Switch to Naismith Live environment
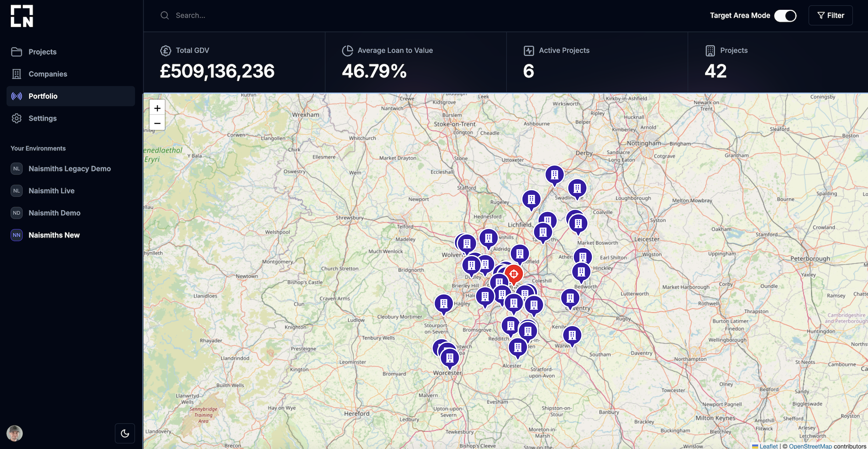The height and width of the screenshot is (449, 868). point(51,191)
